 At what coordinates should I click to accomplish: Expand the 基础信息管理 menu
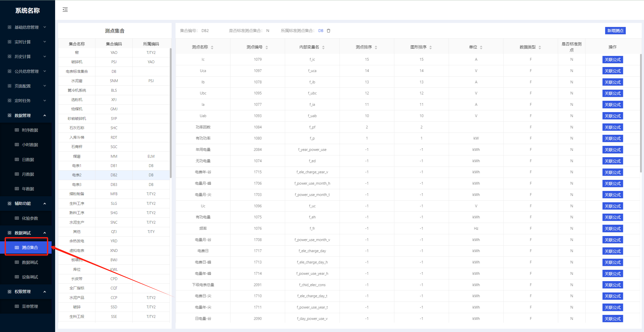coord(27,27)
